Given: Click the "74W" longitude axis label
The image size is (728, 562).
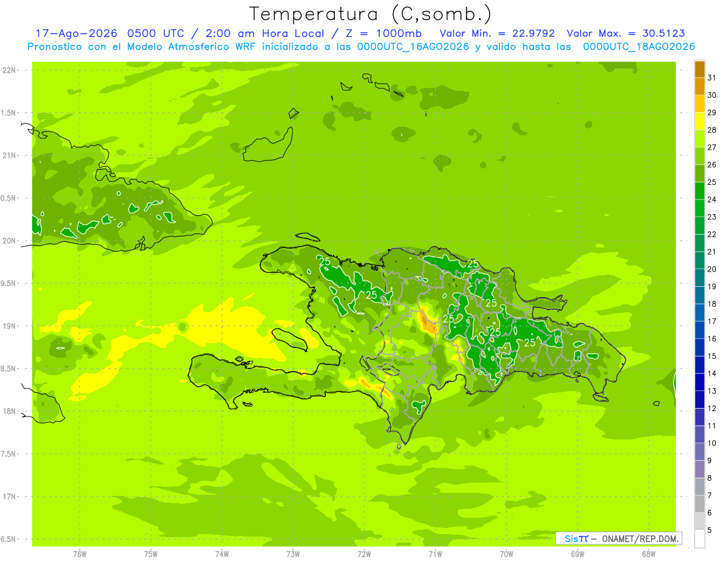Looking at the screenshot, I should point(222,554).
